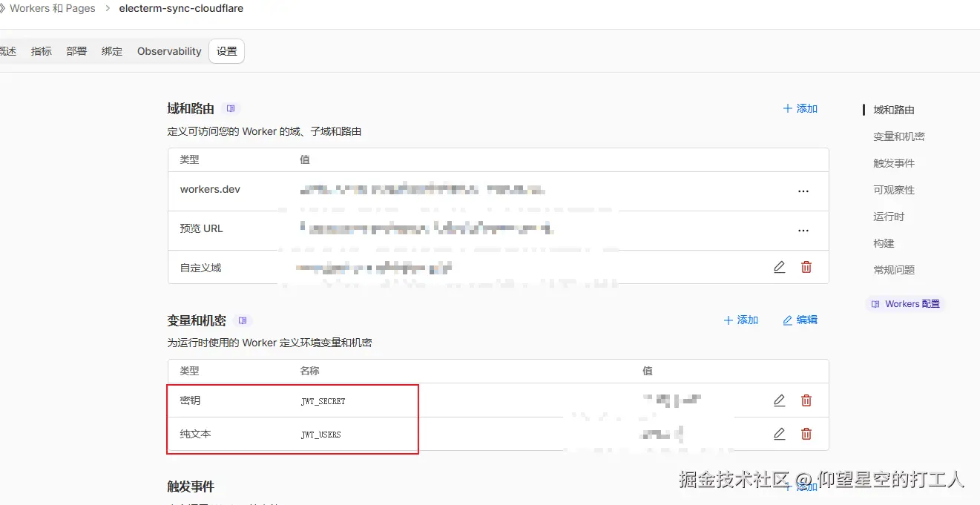Jump to 构建 in sidebar navigation
The image size is (980, 505).
pos(884,243)
